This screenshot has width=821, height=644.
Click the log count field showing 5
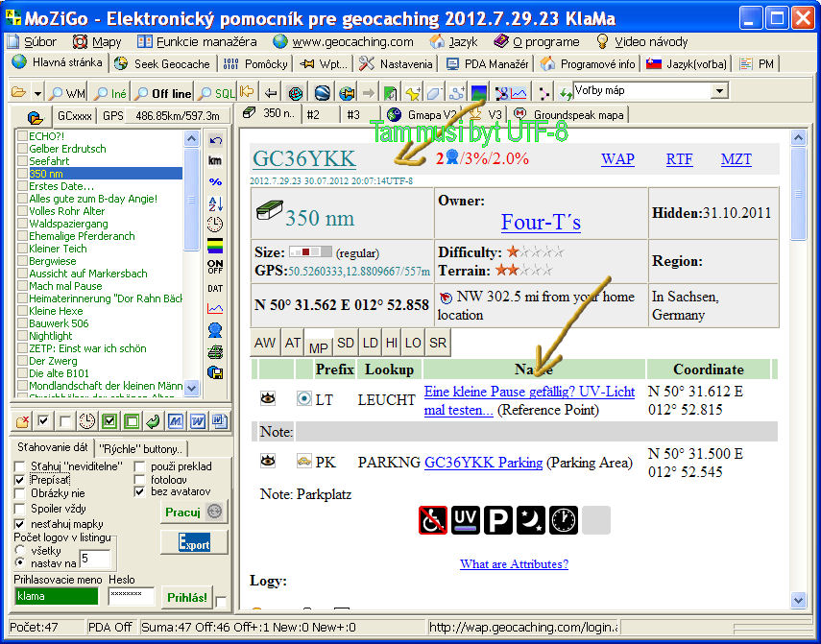(x=95, y=560)
